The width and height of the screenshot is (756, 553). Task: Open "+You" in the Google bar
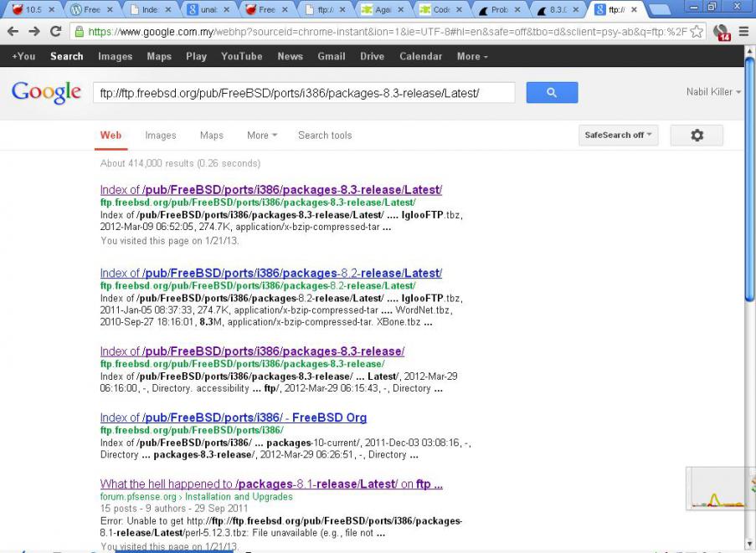(23, 56)
